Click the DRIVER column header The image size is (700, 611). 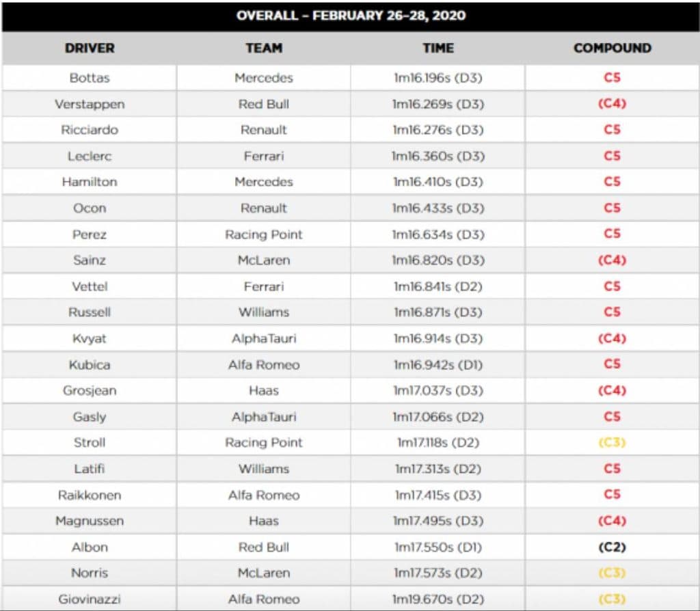pyautogui.click(x=90, y=49)
